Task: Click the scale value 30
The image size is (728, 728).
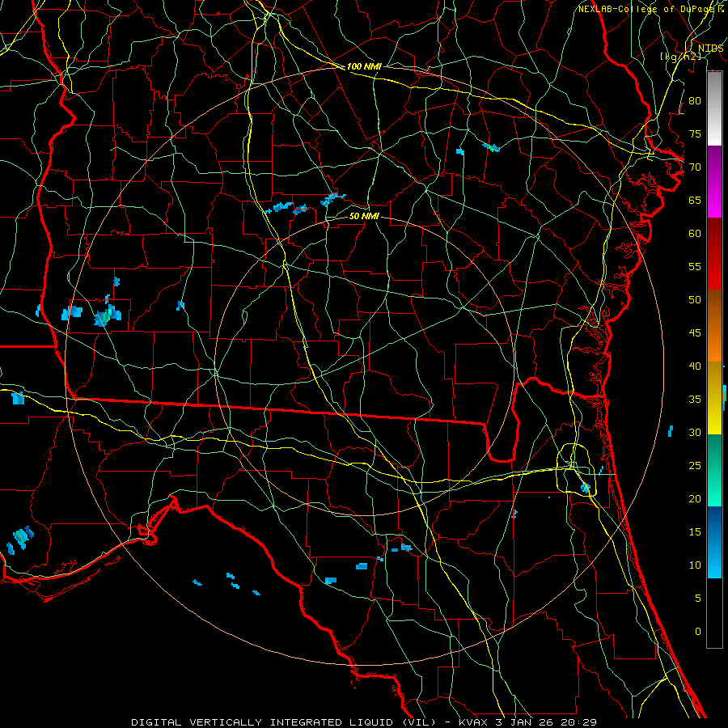Action: click(695, 432)
